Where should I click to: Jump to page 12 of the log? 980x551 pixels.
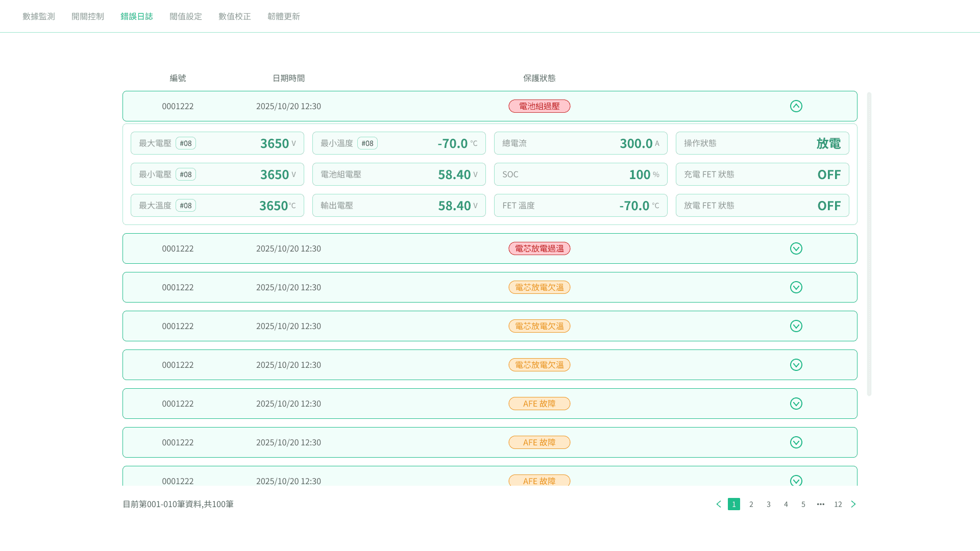(x=838, y=504)
